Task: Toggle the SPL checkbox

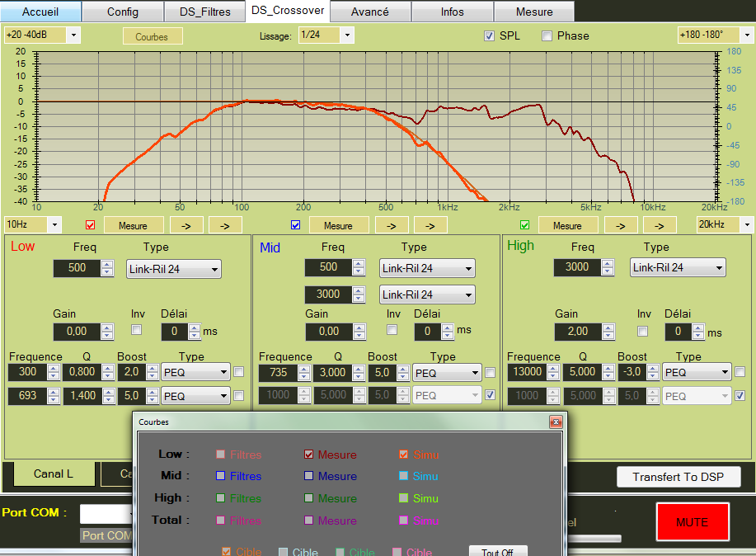Action: 489,35
